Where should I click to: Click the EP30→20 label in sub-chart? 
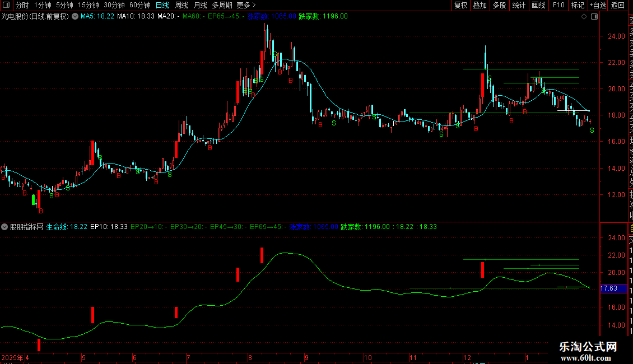click(x=189, y=227)
